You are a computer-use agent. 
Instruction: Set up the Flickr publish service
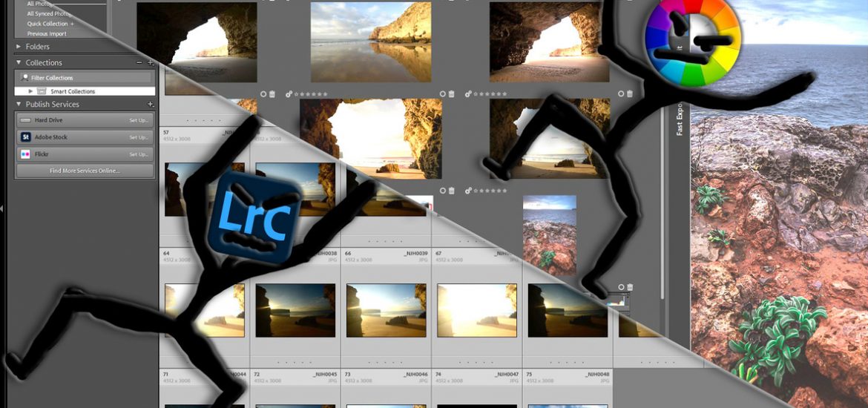click(x=139, y=154)
